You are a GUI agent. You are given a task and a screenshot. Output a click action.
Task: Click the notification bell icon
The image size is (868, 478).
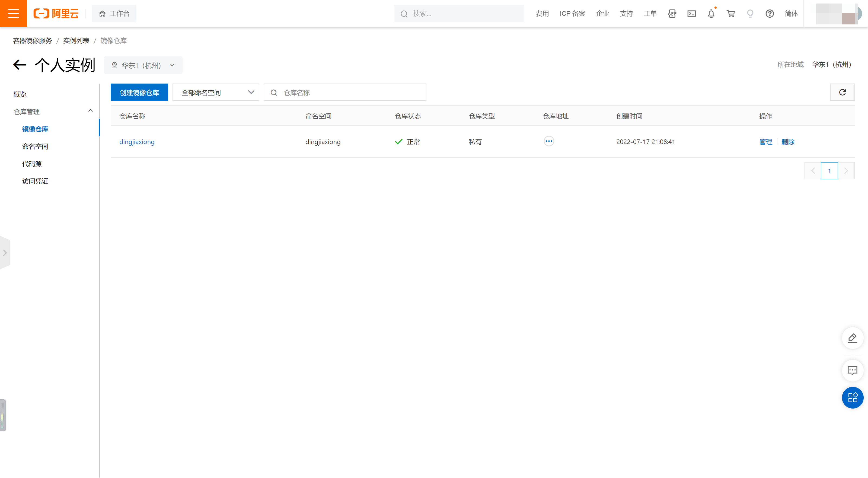711,14
